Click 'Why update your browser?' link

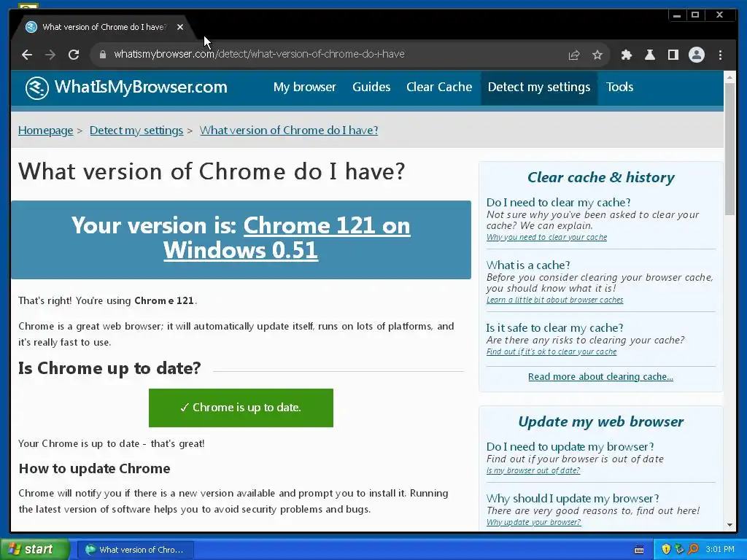coord(533,522)
